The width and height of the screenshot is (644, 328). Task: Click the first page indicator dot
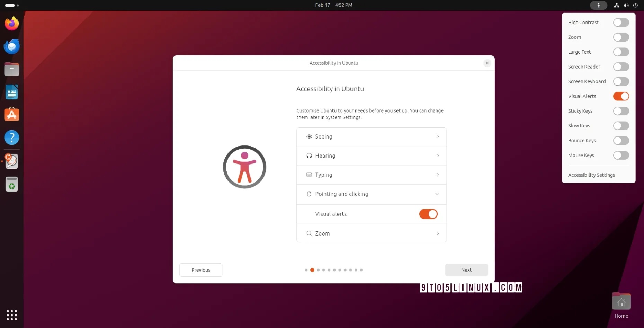[x=306, y=270]
